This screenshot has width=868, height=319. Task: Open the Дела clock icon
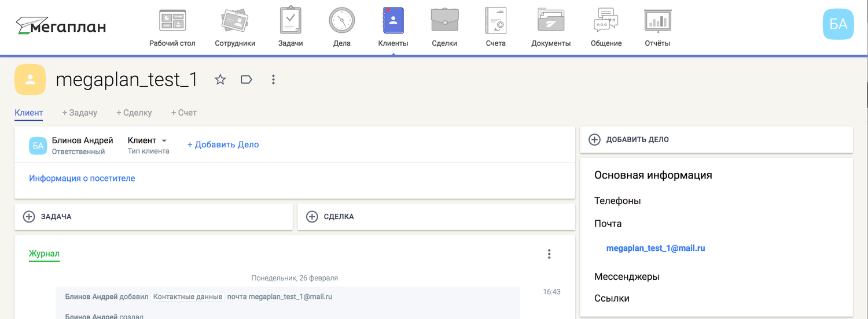click(341, 21)
